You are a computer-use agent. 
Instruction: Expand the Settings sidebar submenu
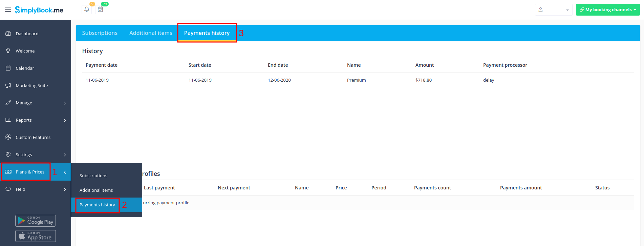pyautogui.click(x=65, y=155)
